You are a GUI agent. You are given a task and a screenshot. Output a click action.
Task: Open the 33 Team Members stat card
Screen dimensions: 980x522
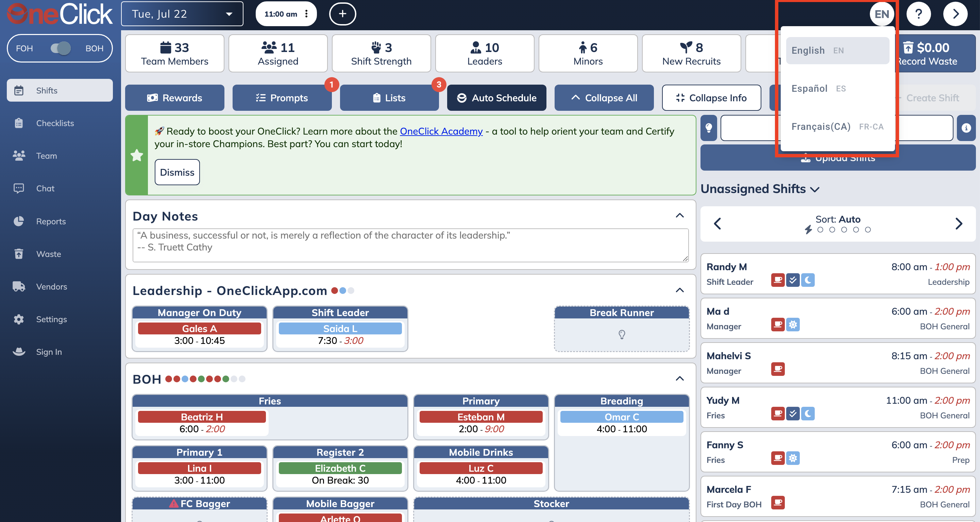[175, 54]
